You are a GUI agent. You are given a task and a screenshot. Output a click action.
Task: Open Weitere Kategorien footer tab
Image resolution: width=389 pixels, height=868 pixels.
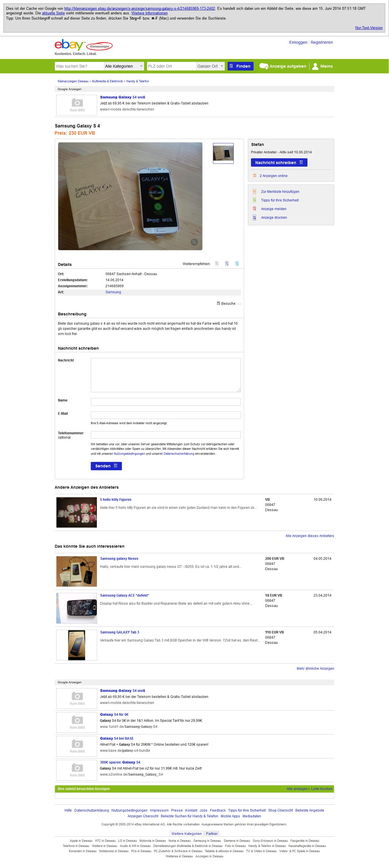186,834
